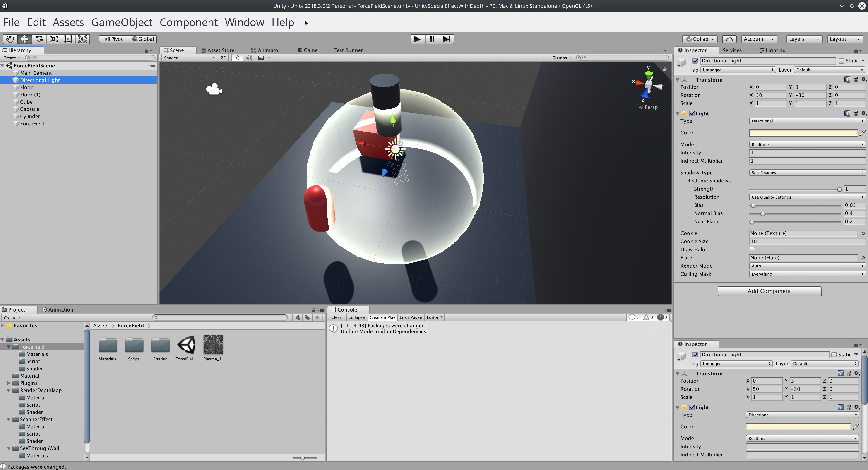Open the Shadow Type dropdown
The width and height of the screenshot is (868, 470).
point(807,172)
